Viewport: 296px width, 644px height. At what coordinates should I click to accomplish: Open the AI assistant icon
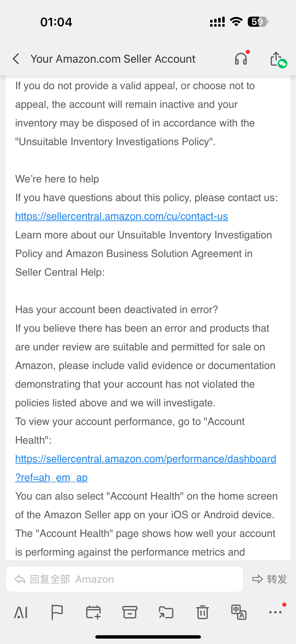click(21, 612)
